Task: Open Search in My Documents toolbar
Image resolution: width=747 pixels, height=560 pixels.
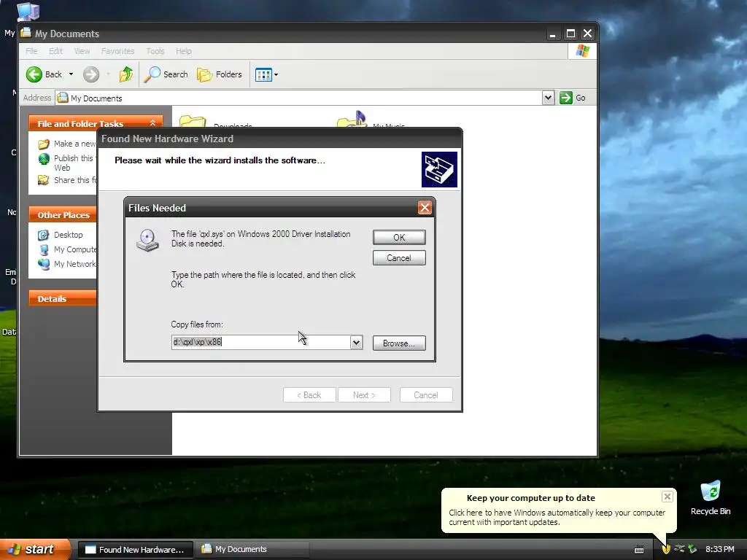Action: coord(166,74)
